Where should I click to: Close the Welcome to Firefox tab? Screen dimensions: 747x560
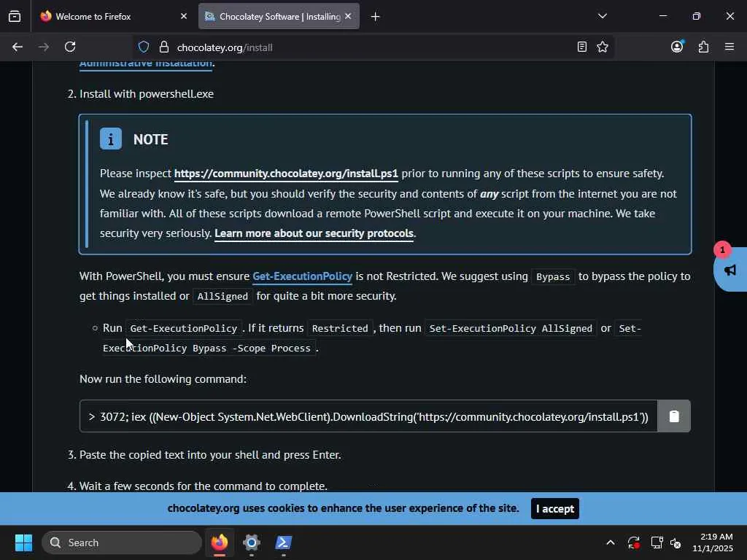pos(184,17)
